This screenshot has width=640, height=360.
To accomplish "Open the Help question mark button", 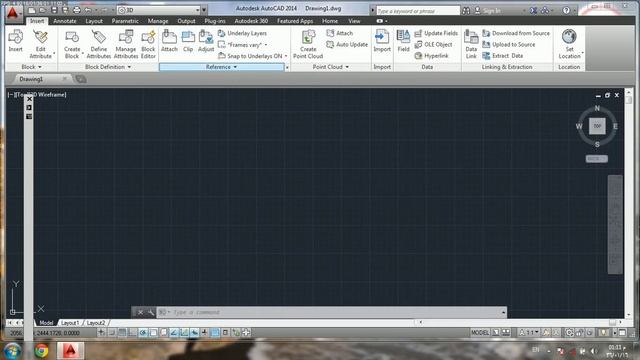I will (x=566, y=11).
